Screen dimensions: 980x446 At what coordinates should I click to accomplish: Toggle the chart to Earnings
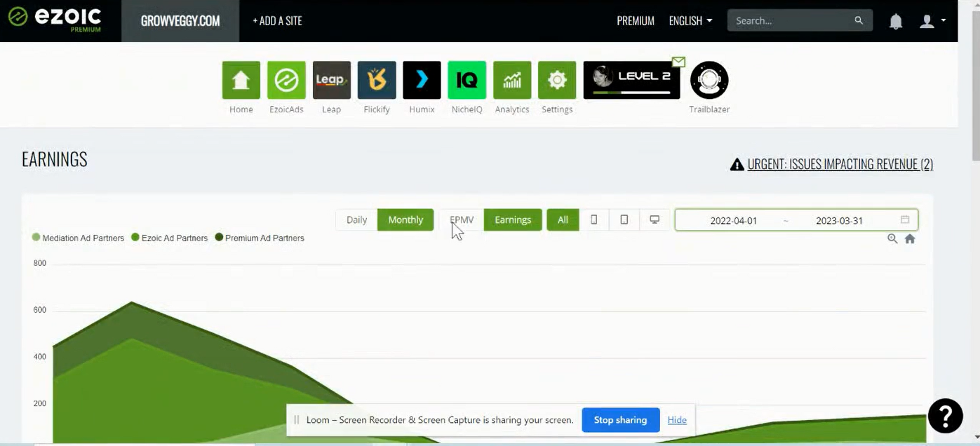coord(513,219)
